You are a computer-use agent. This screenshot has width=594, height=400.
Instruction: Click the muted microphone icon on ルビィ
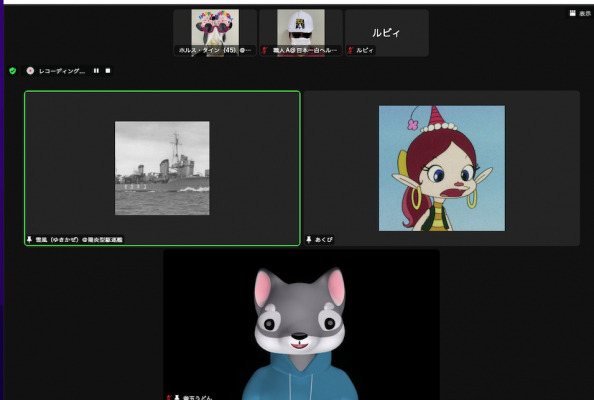tap(350, 50)
